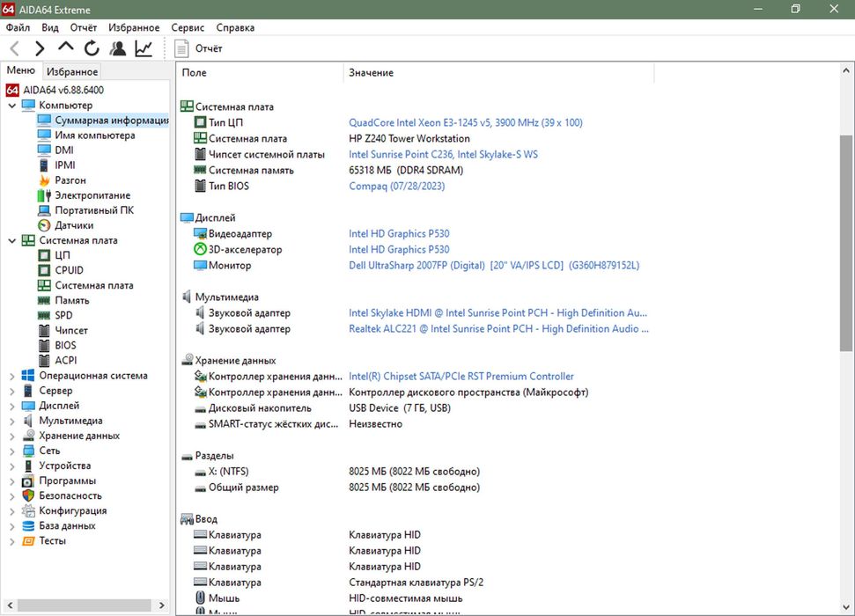The image size is (855, 616).
Task: Switch to the Избранное tab
Action: pyautogui.click(x=72, y=72)
